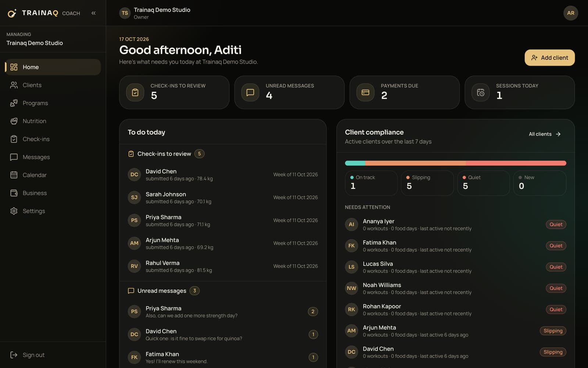Screen dimensions: 588x368
Task: Click the unread messages count badge 3
Action: coord(195,291)
